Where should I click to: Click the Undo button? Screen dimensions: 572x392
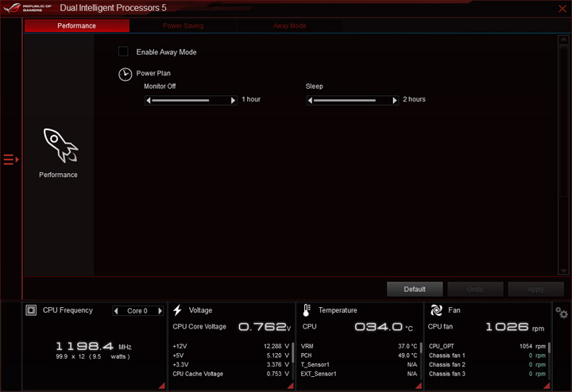click(475, 289)
